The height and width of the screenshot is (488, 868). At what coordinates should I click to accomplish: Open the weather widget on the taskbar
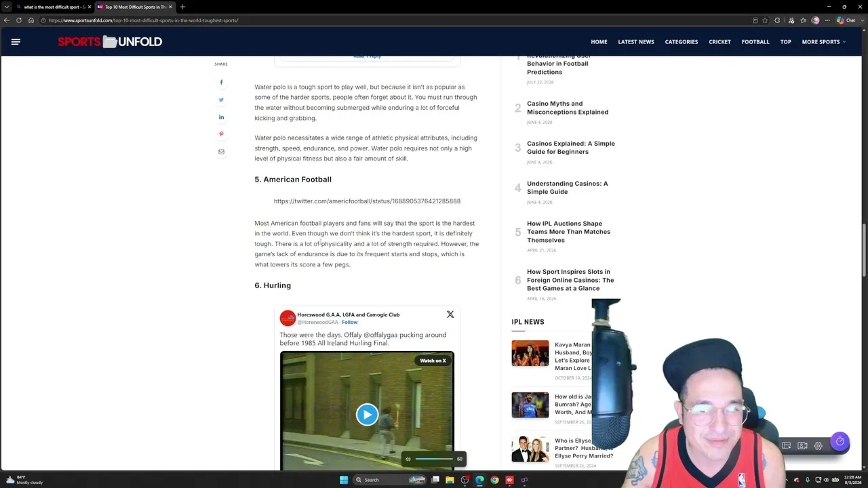point(24,480)
